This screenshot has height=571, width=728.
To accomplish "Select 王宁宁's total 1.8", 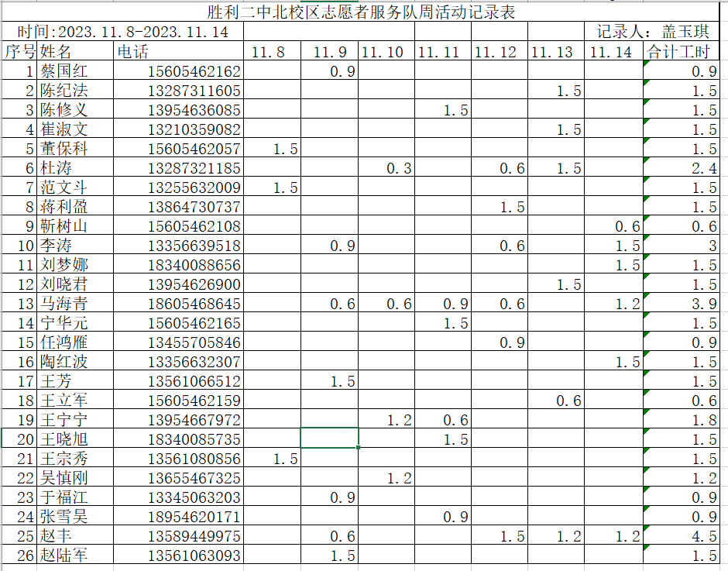I will coord(682,419).
